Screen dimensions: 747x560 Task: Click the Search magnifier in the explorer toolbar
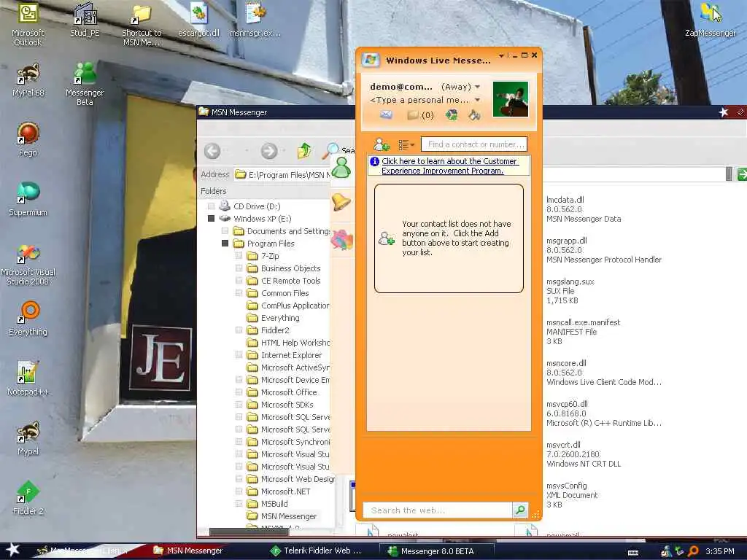tap(330, 151)
